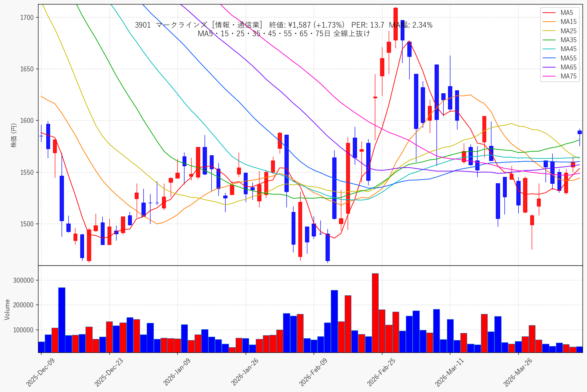
Task: Click the 2025-Dec-09 date label
Action: (x=40, y=372)
